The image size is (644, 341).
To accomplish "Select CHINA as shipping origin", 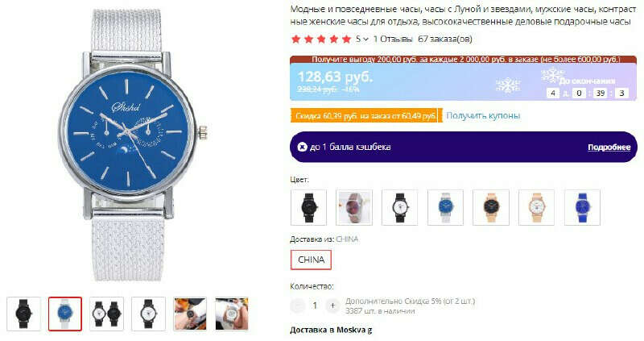I will pos(311,260).
